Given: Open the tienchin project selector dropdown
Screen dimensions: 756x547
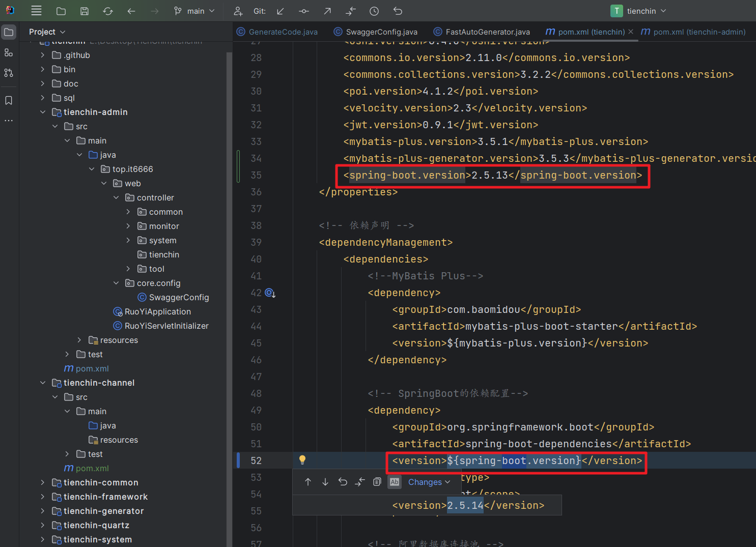Looking at the screenshot, I should coord(638,11).
